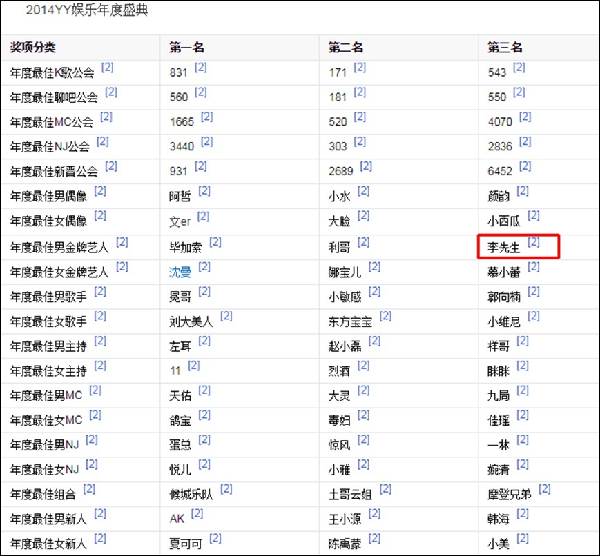600x556 pixels.
Task: Click the 小敏感 second-place entry
Action: pos(344,297)
